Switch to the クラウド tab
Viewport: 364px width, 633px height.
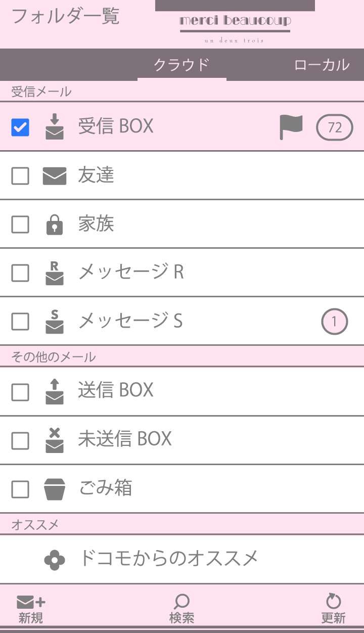pyautogui.click(x=181, y=65)
